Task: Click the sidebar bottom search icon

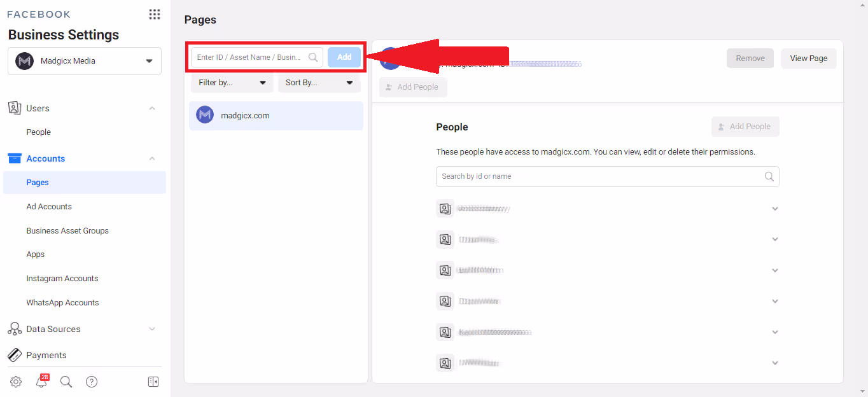Action: [x=66, y=382]
